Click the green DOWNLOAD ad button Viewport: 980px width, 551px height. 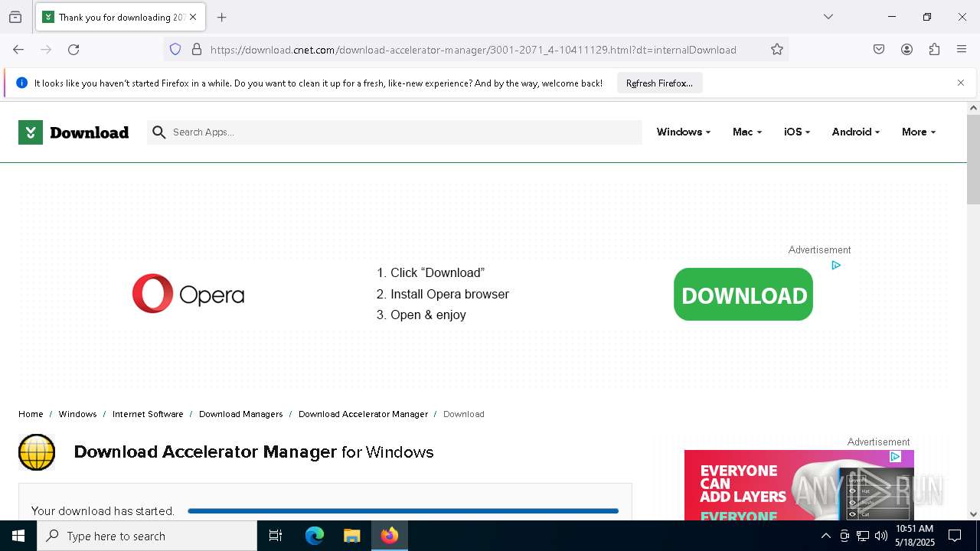pyautogui.click(x=743, y=295)
